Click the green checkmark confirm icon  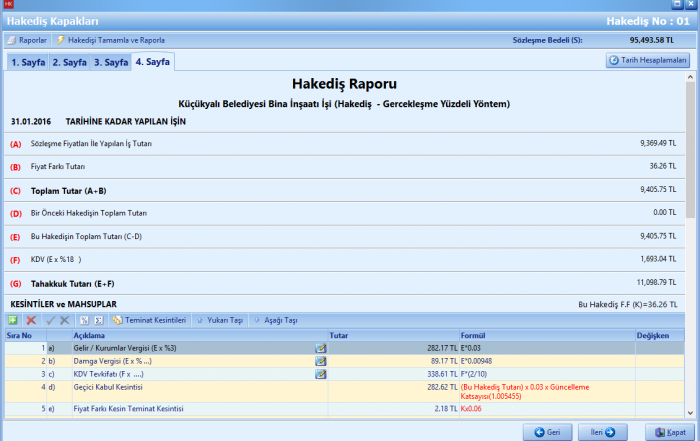tap(50, 320)
